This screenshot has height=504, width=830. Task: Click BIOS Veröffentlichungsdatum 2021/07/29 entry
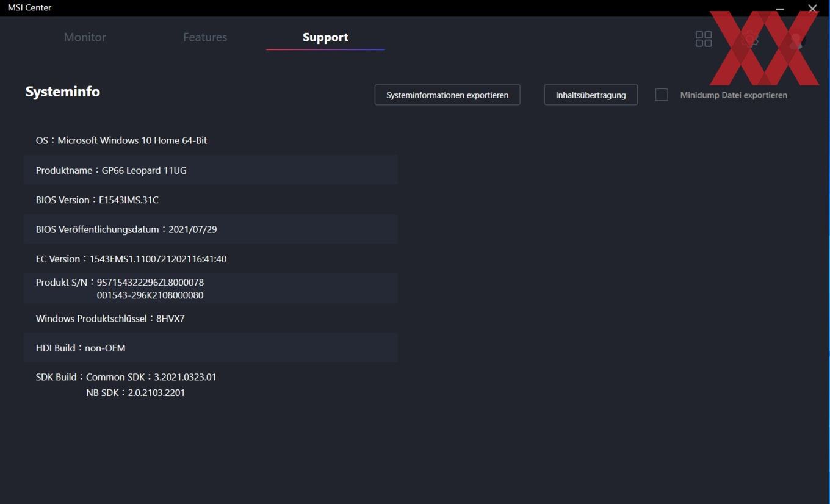click(211, 229)
